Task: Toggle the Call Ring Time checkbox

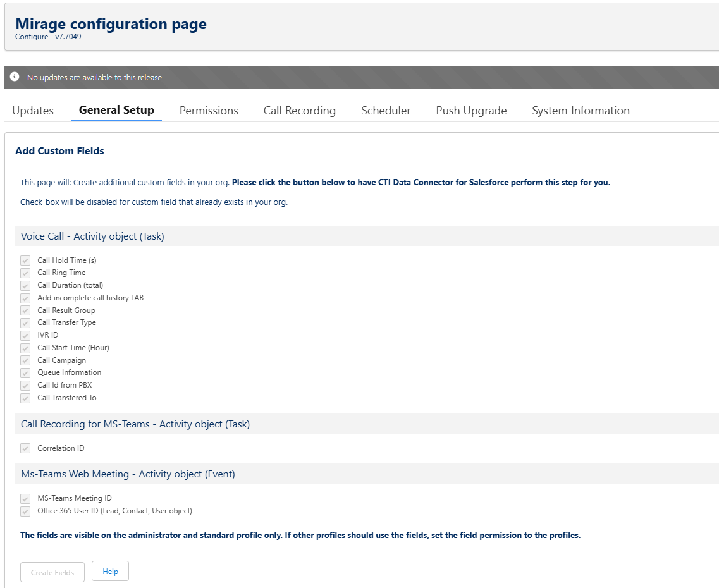Action: coord(25,273)
